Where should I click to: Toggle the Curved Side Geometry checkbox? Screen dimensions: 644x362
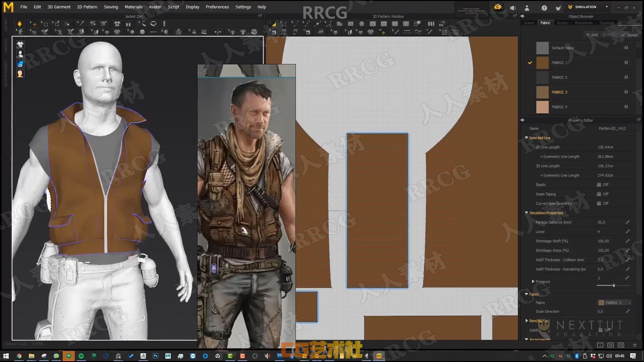599,203
